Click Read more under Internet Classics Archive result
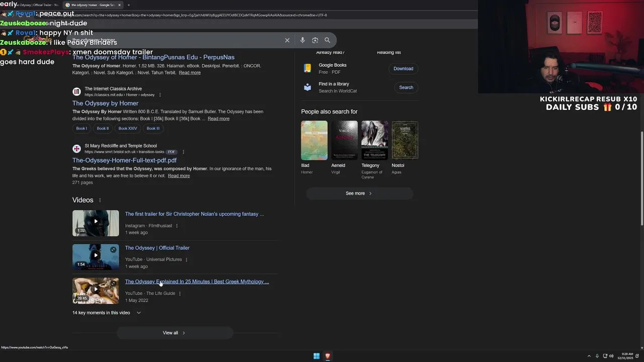 tap(218, 119)
